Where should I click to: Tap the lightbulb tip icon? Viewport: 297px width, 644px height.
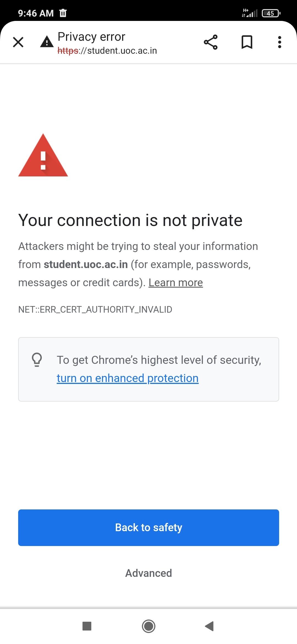click(x=37, y=360)
